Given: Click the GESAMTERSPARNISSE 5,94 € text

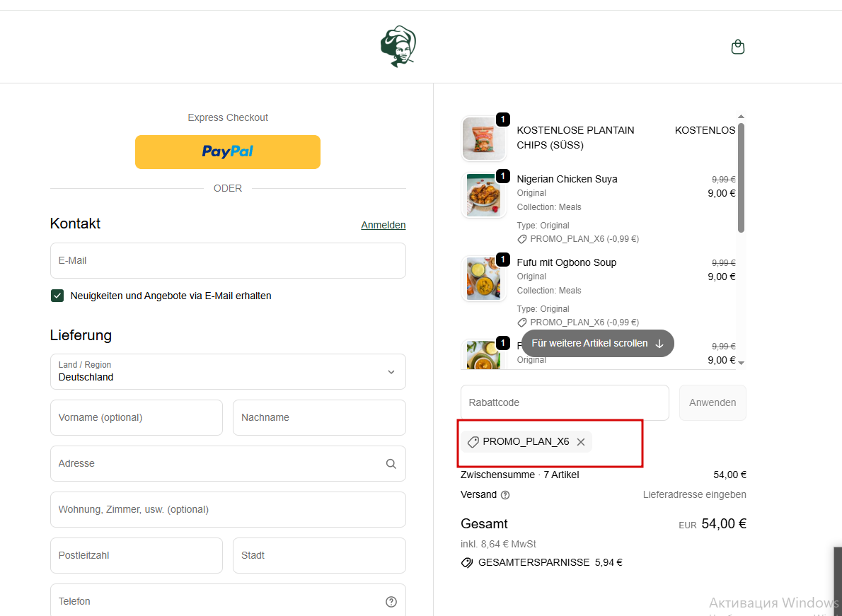Looking at the screenshot, I should tap(550, 563).
